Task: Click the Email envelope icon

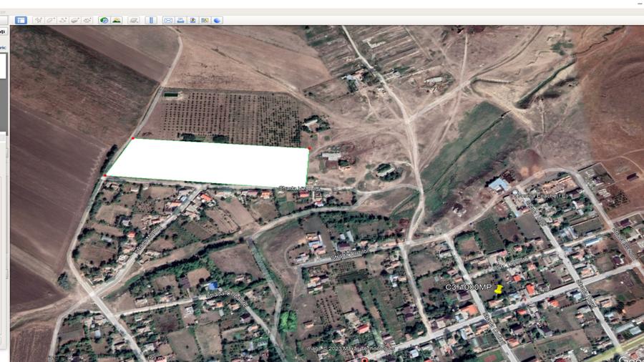Action: [x=168, y=20]
